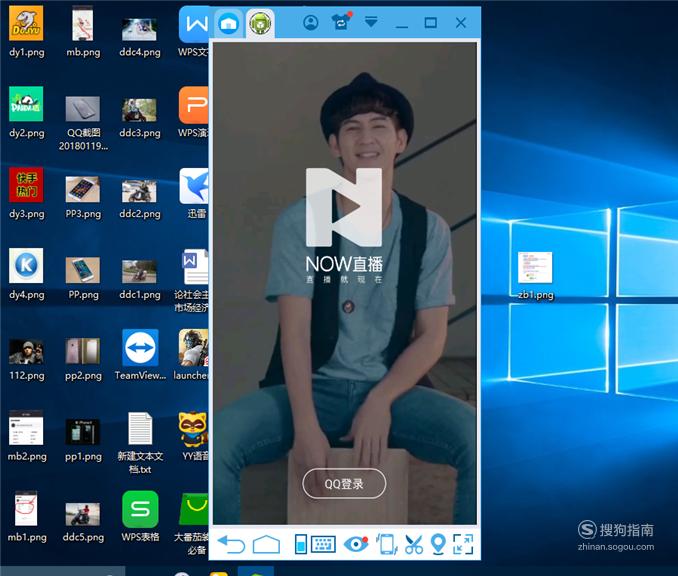Select the QQ截图 20180119 file
Viewport: 678px width, 576px height.
[x=83, y=123]
